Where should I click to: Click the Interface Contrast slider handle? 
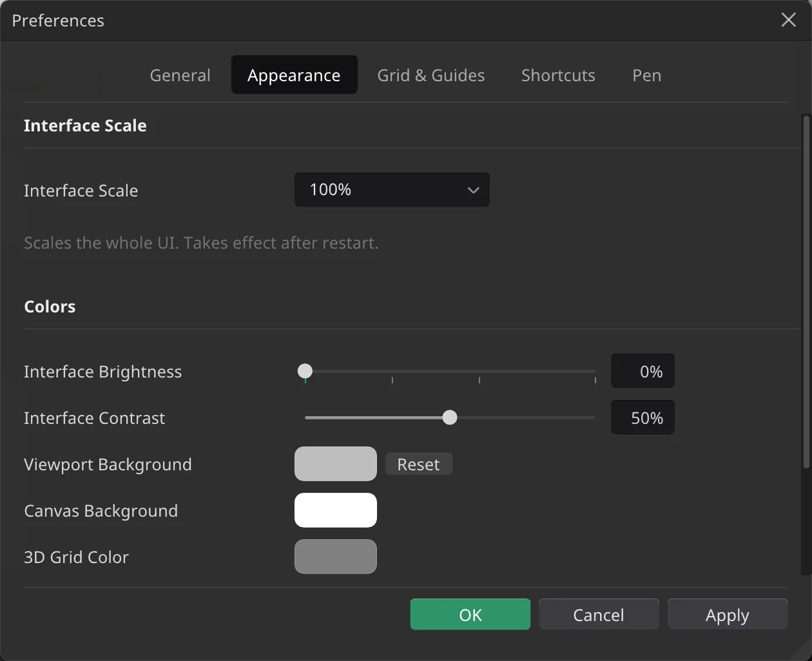450,417
